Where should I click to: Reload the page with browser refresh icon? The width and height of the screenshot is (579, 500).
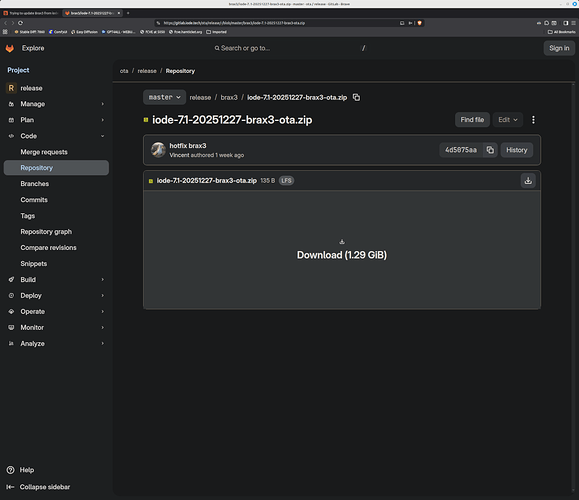20,23
